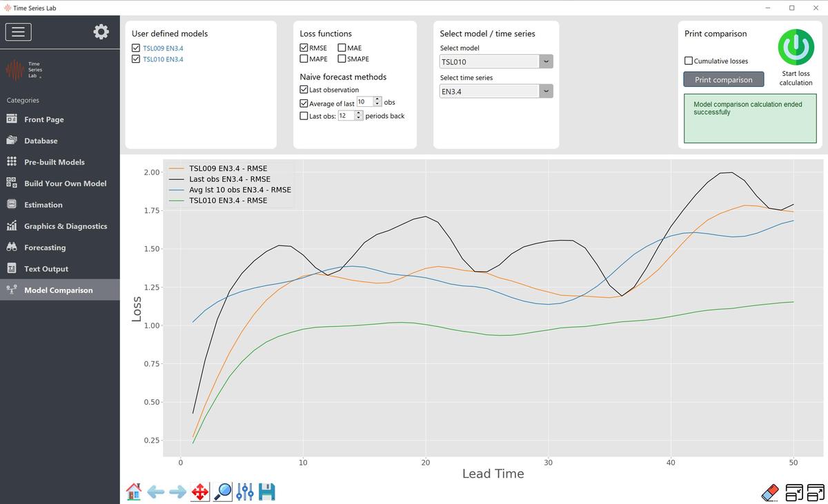Viewport: 828px width, 504px height.
Task: Click the Estimation sidebar icon
Action: [12, 205]
